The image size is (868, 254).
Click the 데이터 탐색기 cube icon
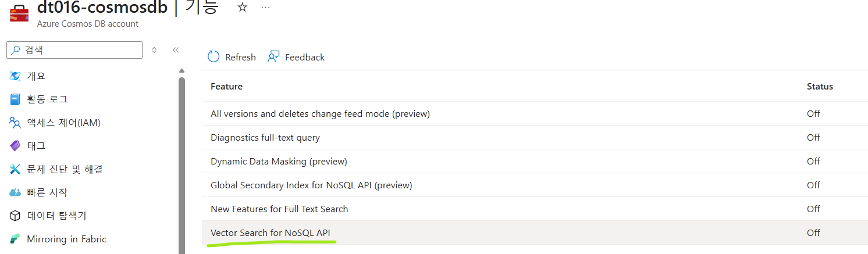click(15, 216)
